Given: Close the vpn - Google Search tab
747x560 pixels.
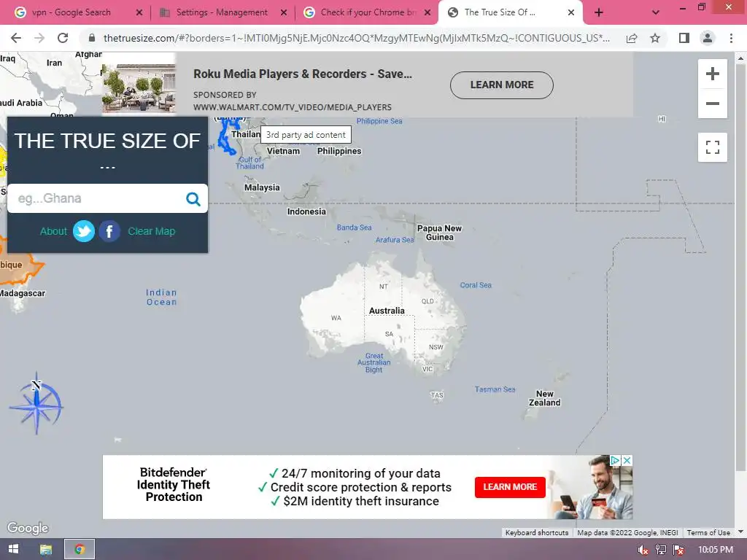Looking at the screenshot, I should [139, 12].
